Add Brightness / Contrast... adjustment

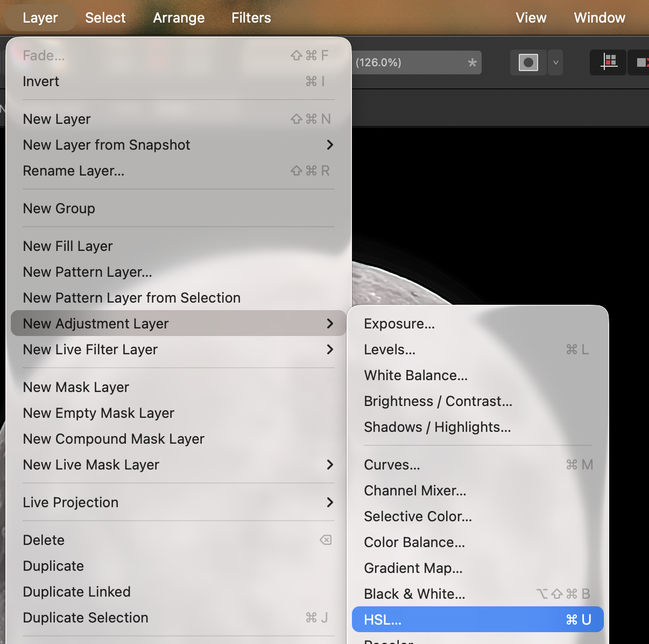click(x=478, y=401)
